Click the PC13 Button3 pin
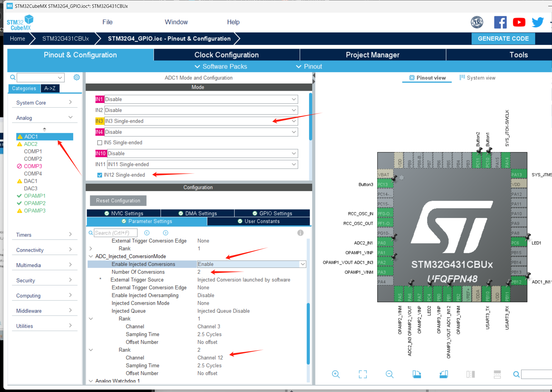The height and width of the screenshot is (392, 552). point(385,184)
